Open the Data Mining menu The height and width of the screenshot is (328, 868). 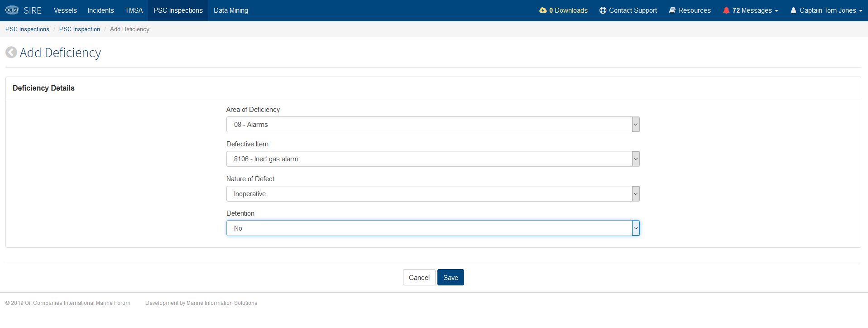tap(231, 10)
